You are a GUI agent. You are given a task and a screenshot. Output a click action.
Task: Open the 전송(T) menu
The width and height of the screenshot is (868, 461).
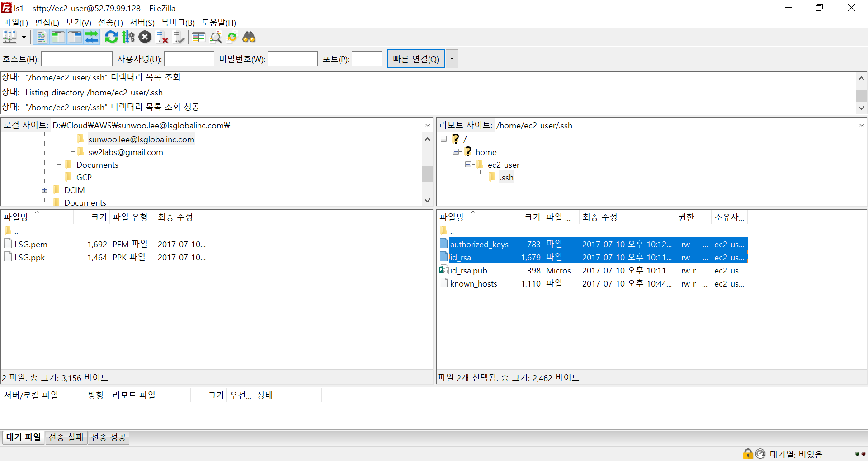(110, 23)
